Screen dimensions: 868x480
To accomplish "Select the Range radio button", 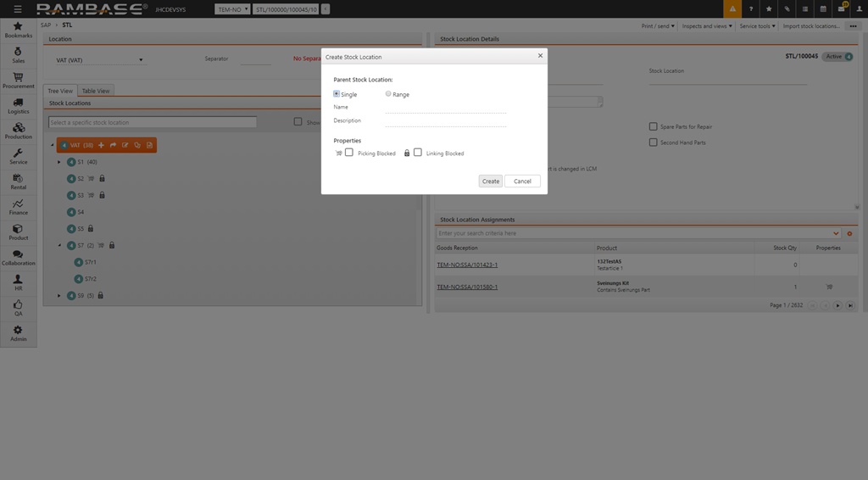I will [x=388, y=94].
